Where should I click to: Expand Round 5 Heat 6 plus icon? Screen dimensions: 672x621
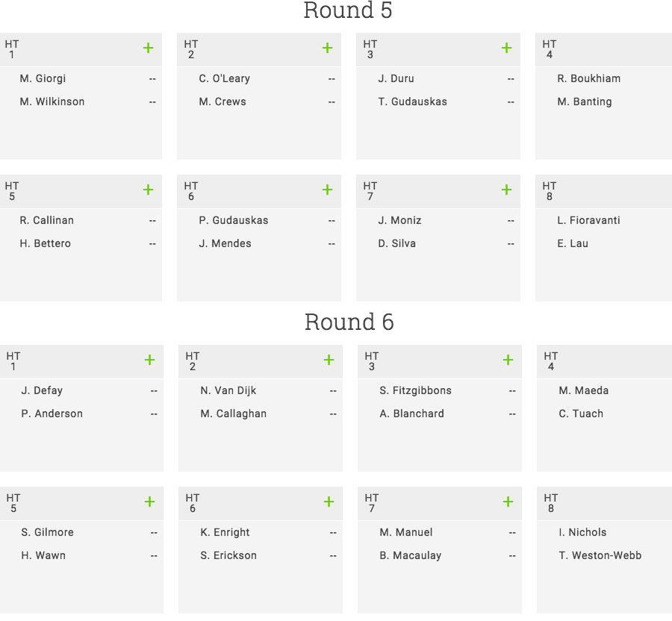click(328, 190)
